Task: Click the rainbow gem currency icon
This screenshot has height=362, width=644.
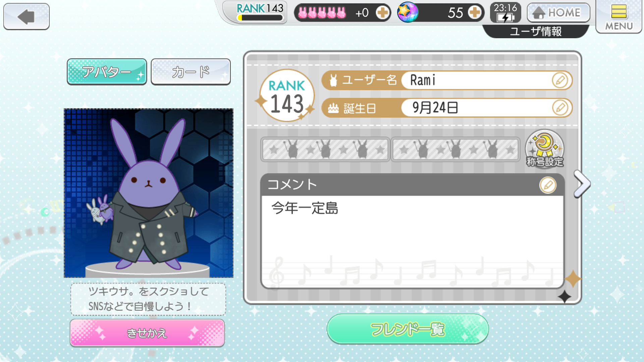Action: (408, 12)
